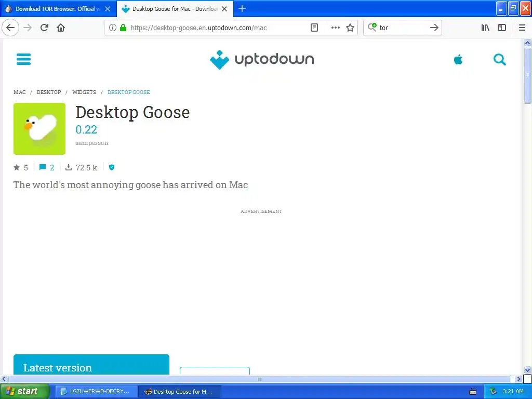The width and height of the screenshot is (532, 399).
Task: Select the Apple platform icon
Action: [x=458, y=59]
